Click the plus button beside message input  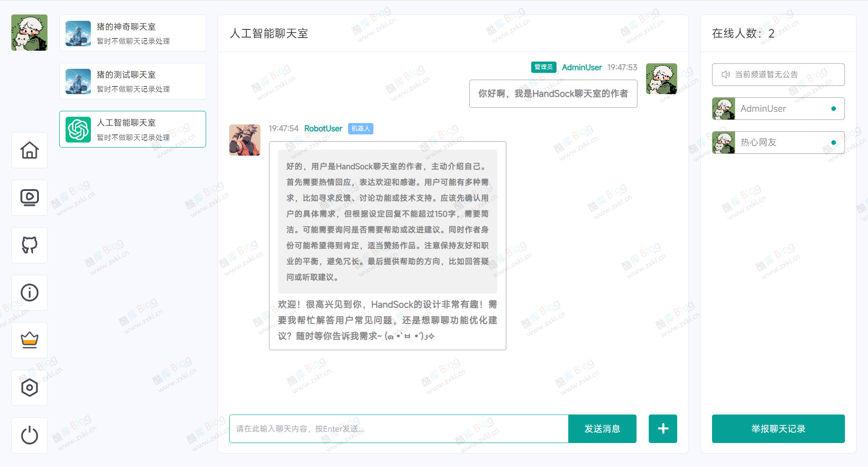pyautogui.click(x=662, y=429)
